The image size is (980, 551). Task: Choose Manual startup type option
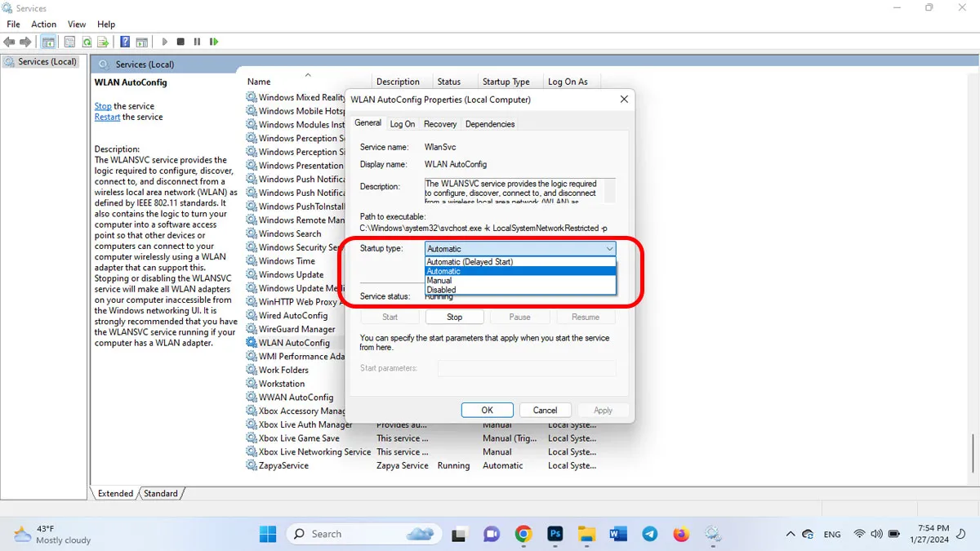[x=520, y=281]
